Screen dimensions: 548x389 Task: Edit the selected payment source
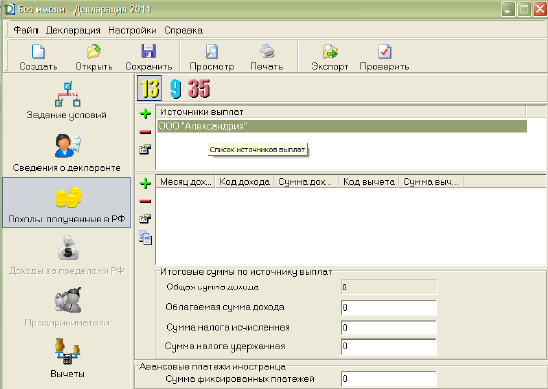(145, 150)
